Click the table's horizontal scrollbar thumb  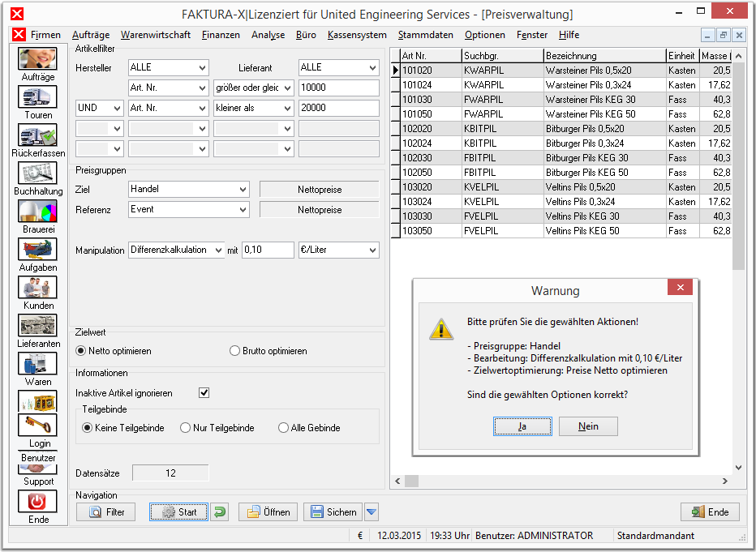411,481
